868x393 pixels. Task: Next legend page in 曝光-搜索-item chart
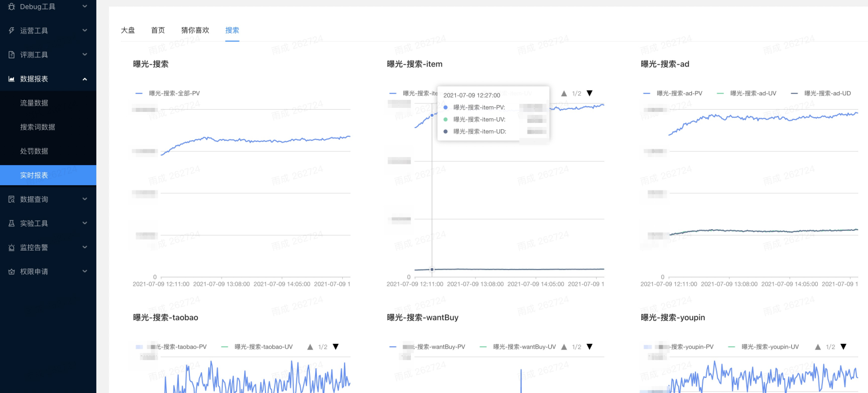[x=589, y=93]
